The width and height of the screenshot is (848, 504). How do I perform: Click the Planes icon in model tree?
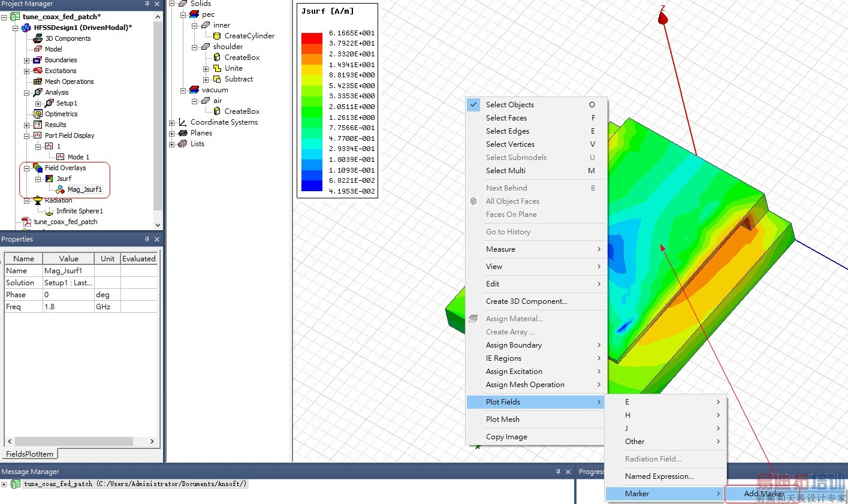pos(183,133)
